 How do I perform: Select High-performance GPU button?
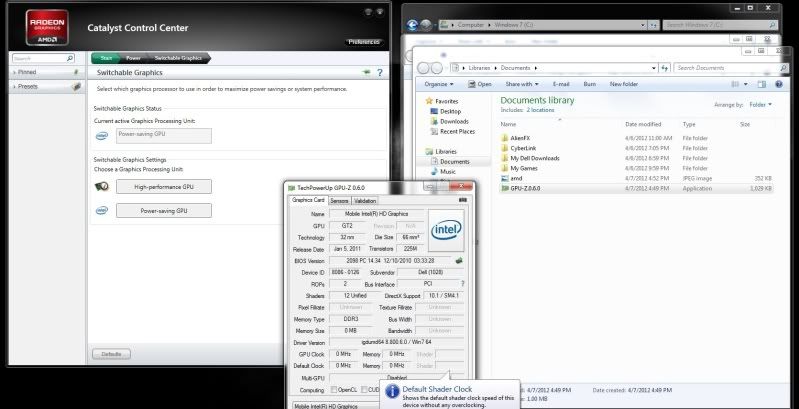[x=164, y=186]
